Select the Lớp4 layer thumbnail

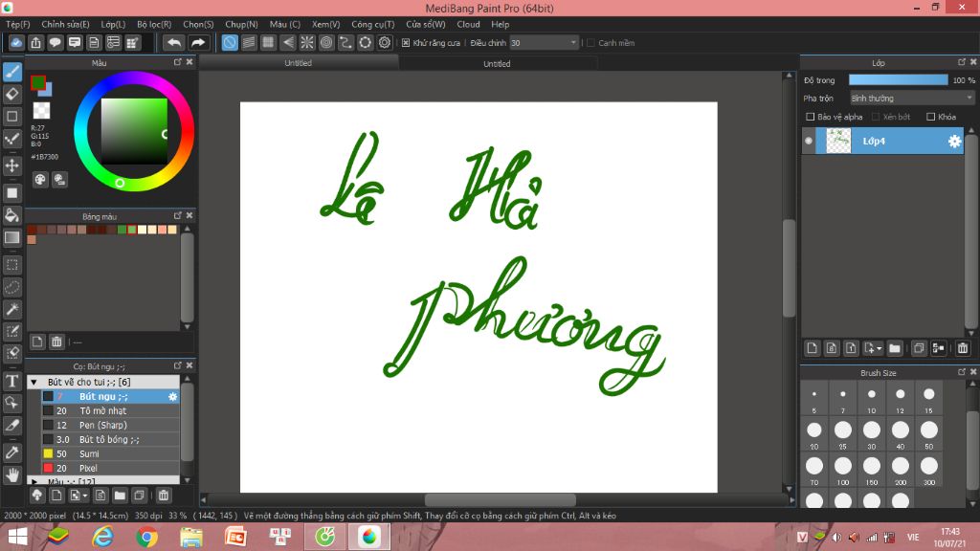pos(838,142)
